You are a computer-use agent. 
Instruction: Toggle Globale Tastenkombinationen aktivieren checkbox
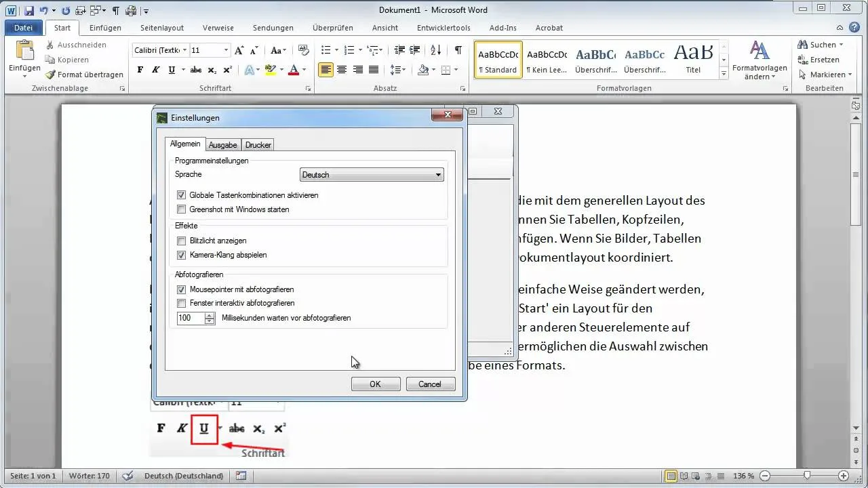tap(181, 195)
